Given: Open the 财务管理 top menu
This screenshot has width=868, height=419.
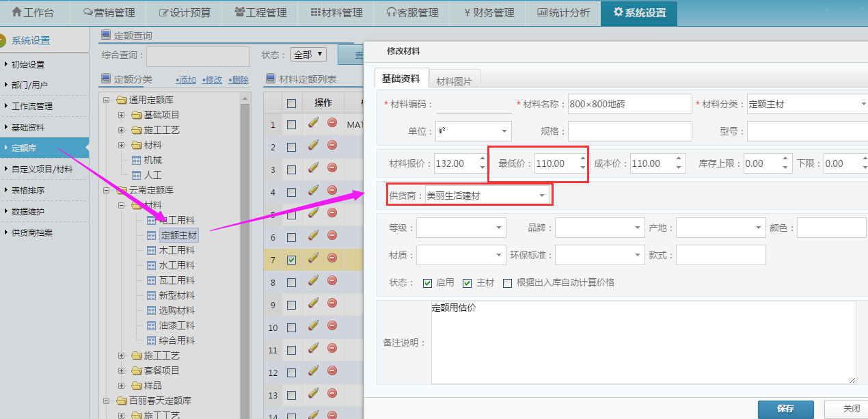Looking at the screenshot, I should [x=489, y=12].
